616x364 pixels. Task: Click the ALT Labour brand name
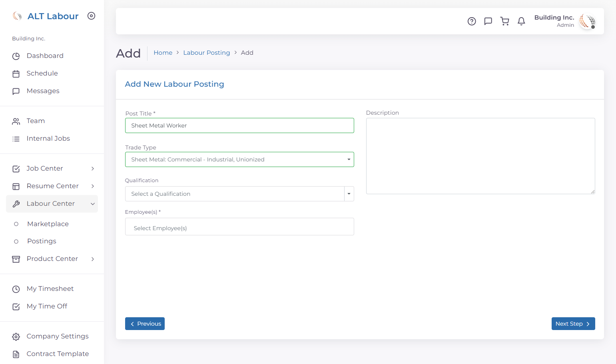click(x=53, y=16)
